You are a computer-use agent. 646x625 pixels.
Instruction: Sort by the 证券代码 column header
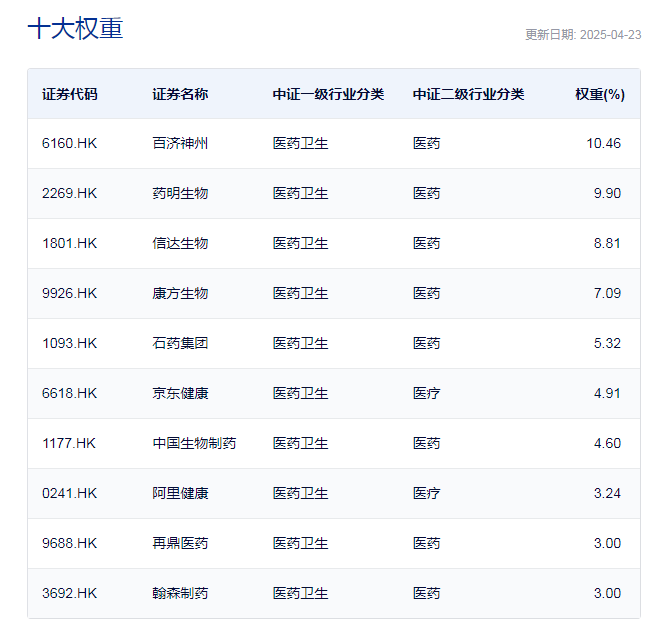(70, 94)
